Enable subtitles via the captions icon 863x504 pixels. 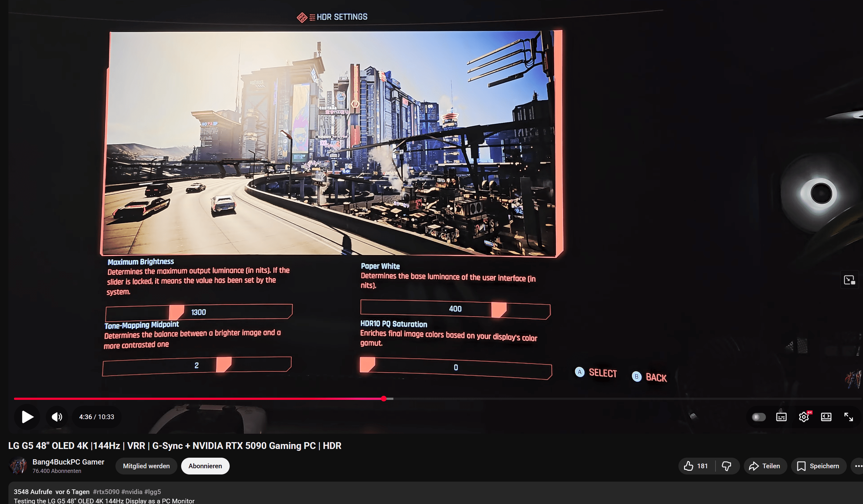tap(781, 417)
